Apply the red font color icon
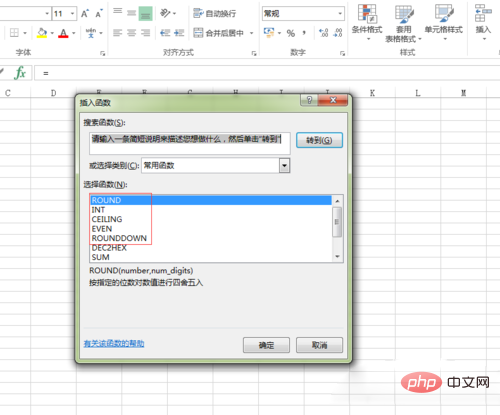This screenshot has height=415, width=500. pyautogui.click(x=63, y=33)
